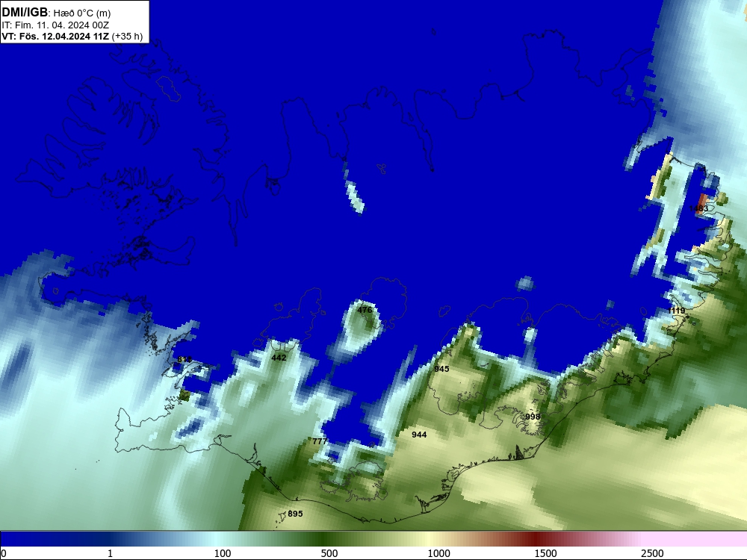Click the legend label 0
Viewport: 747px width, 560px height.
click(x=4, y=553)
